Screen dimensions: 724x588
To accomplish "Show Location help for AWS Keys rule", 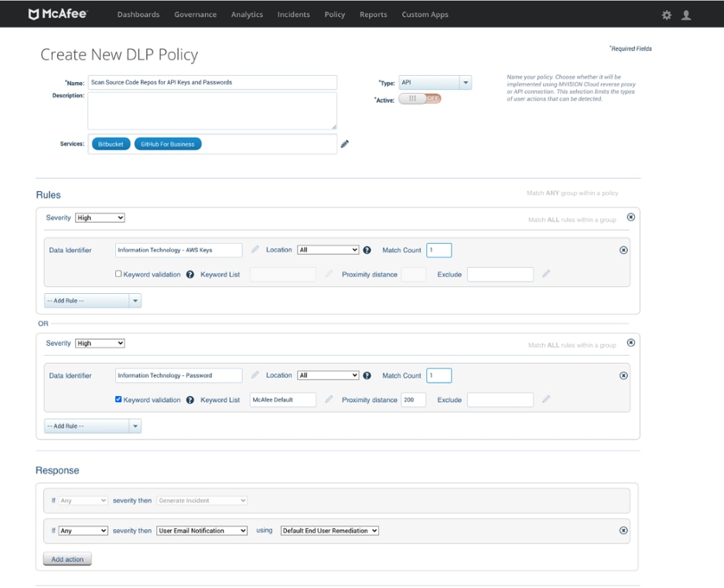I will 367,250.
